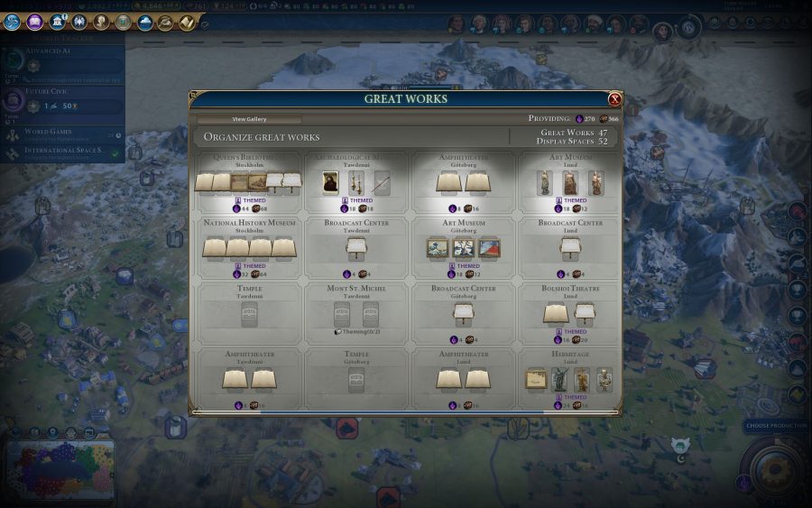Toggle the small checklist icon beside the top bar

[x=205, y=23]
